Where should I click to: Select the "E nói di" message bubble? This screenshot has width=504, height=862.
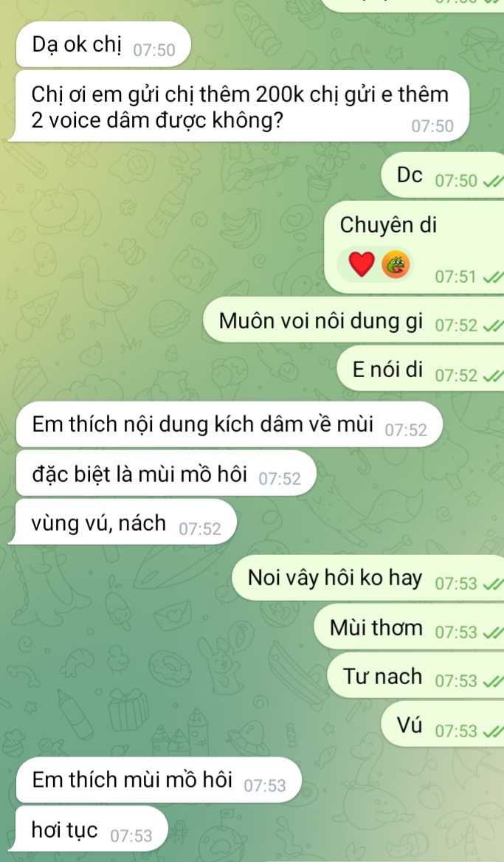pos(420,370)
